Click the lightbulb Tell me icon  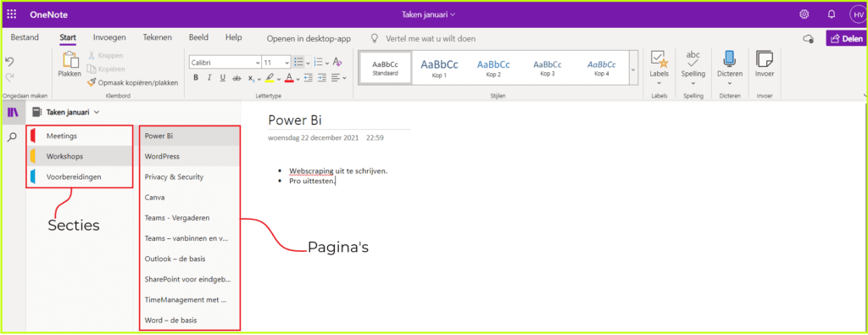[x=374, y=39]
